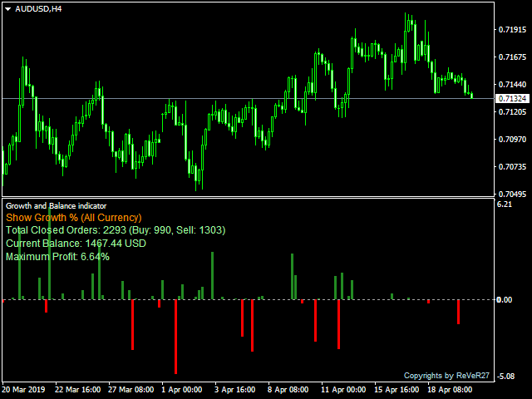The height and width of the screenshot is (399, 532).
Task: Click the AUDUSD,H4 symbol label
Action: [38, 9]
